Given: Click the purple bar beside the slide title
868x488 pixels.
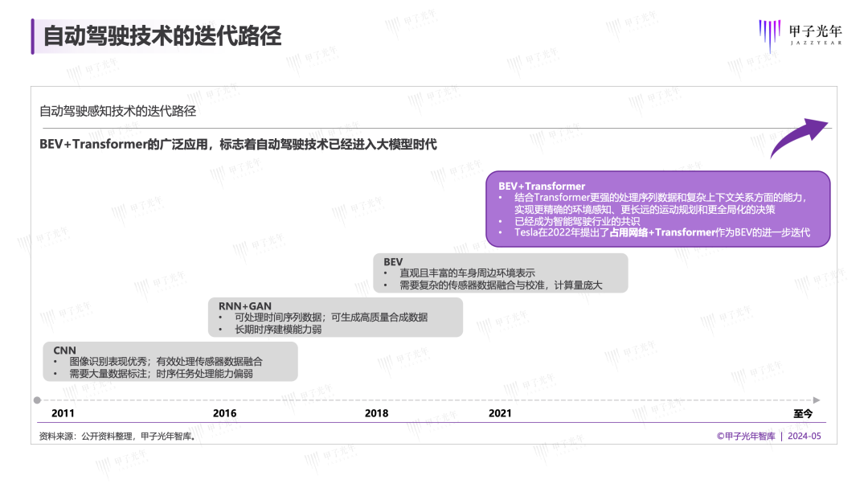Looking at the screenshot, I should click(33, 36).
